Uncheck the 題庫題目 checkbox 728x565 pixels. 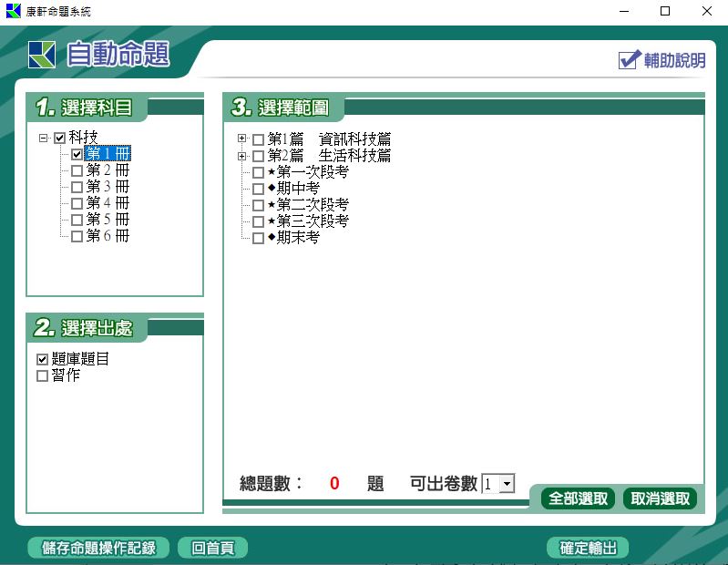pos(42,360)
